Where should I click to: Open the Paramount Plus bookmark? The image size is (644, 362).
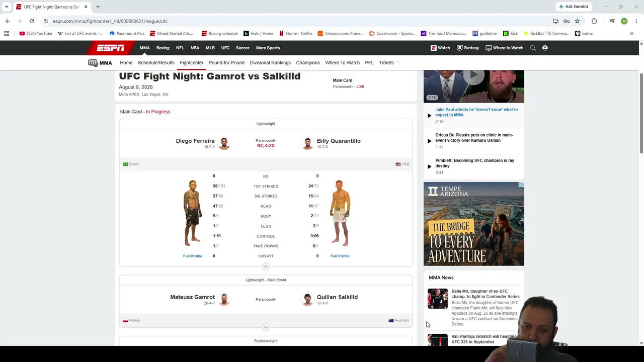click(127, 34)
